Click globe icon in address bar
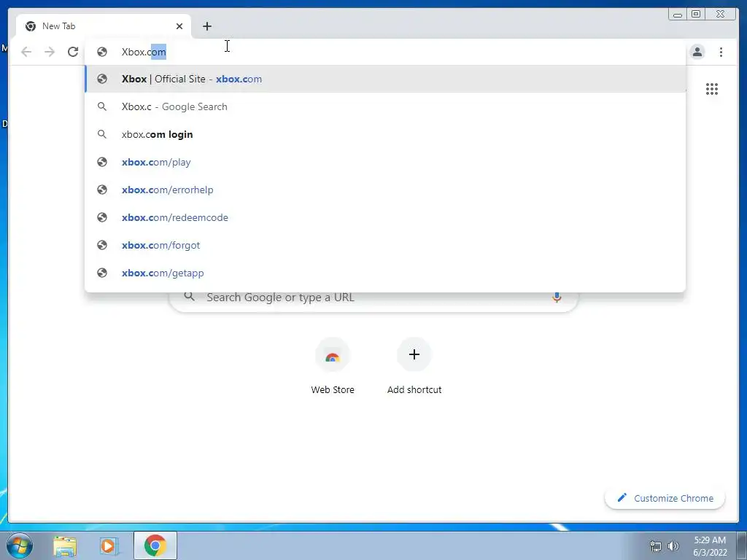Screen dimensions: 747x560 102,52
